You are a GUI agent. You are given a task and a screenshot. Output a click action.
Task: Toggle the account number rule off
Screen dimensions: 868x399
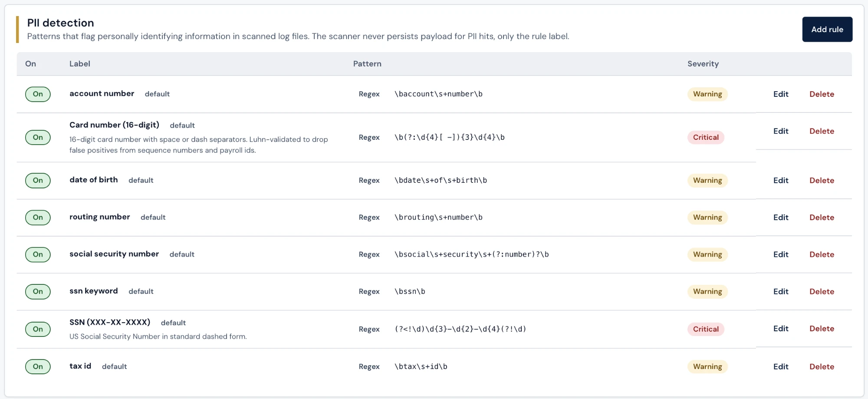point(38,94)
